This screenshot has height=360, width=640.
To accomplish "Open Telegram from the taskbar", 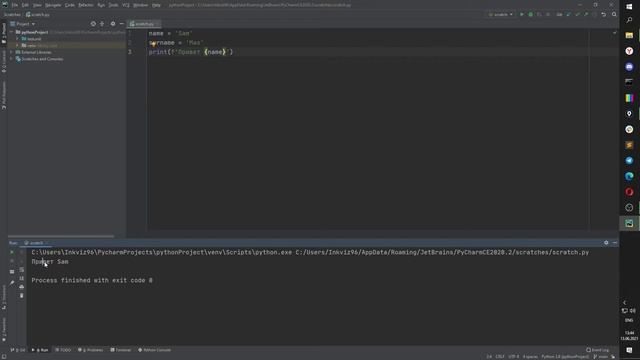I will click(629, 160).
